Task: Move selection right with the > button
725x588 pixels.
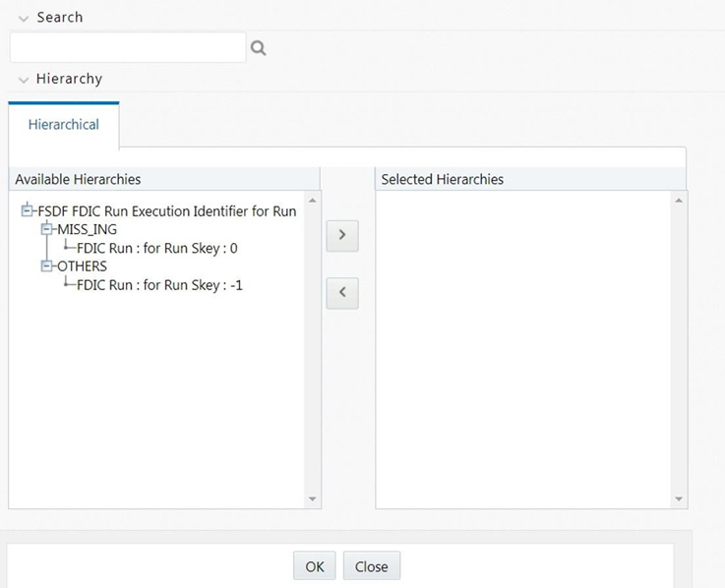Action: click(342, 235)
